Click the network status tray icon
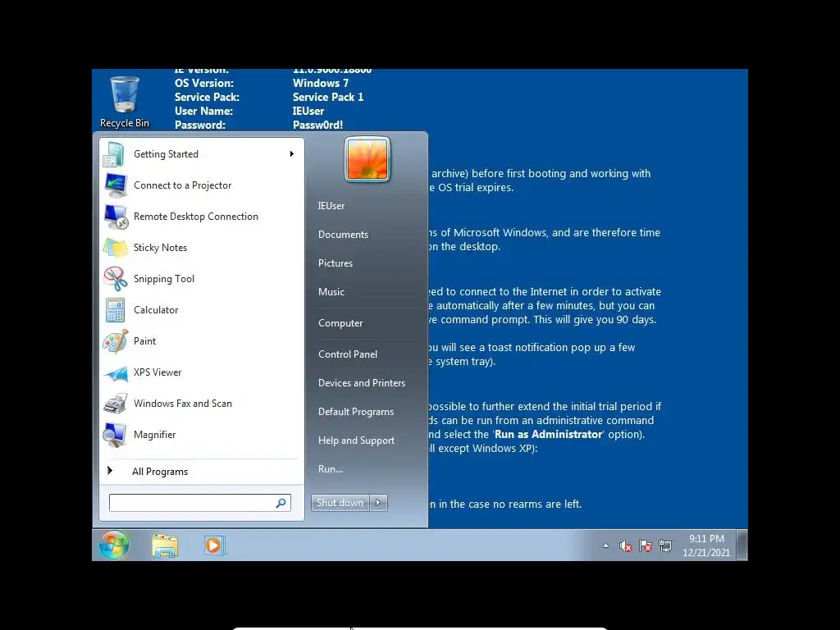 tap(664, 546)
